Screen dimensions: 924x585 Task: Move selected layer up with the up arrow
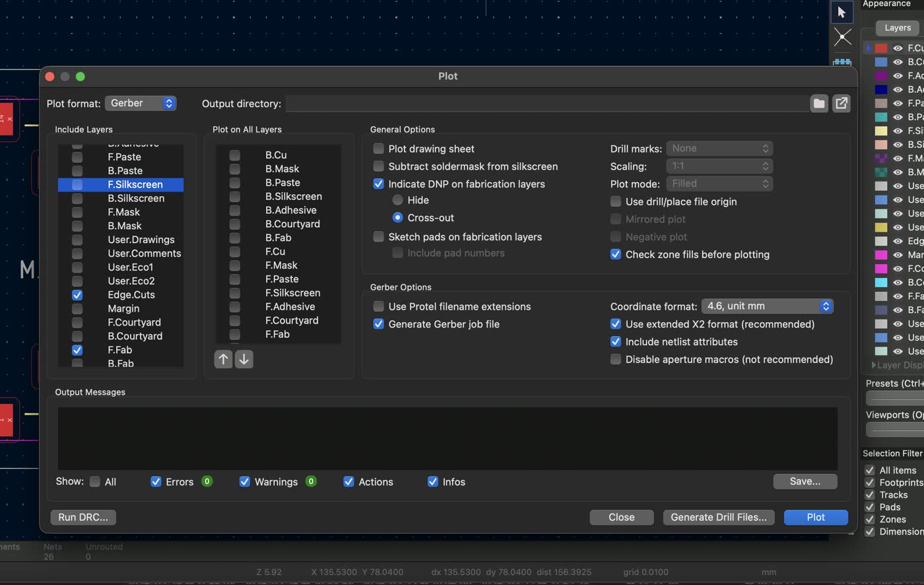(223, 359)
